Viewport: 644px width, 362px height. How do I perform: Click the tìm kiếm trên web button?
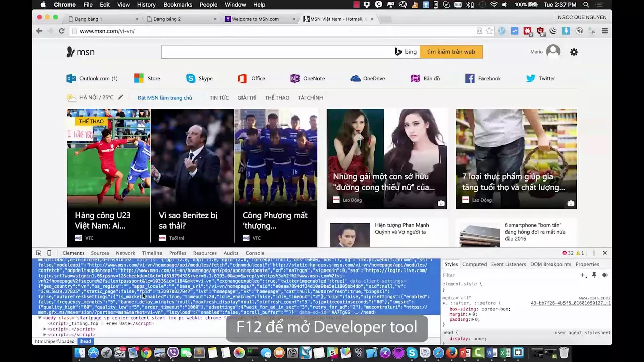(451, 52)
